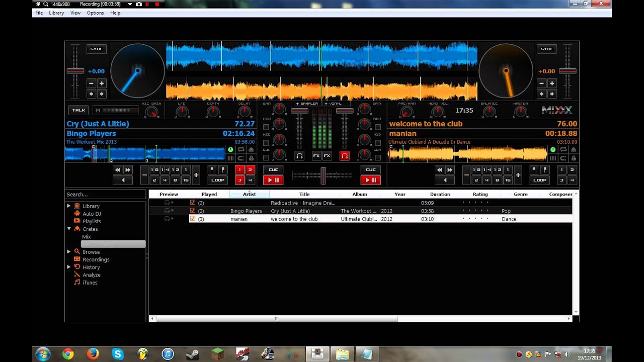Activate LOOP on the left deck
The width and height of the screenshot is (644, 362).
[218, 180]
